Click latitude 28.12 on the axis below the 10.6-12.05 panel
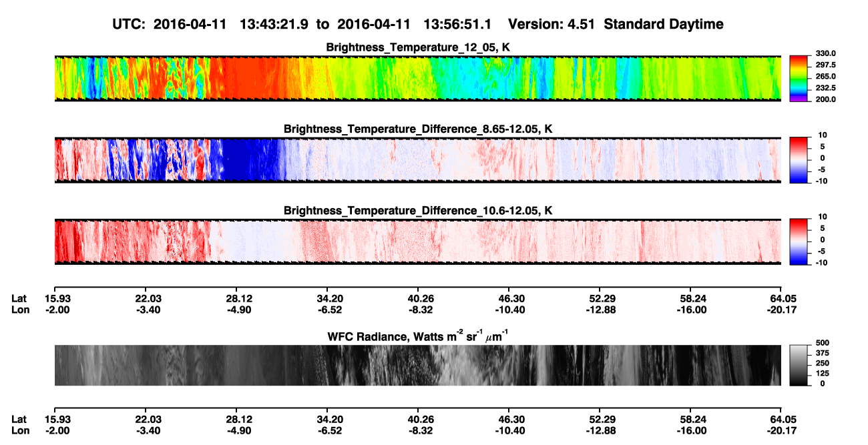This screenshot has height=445, width=868. click(236, 298)
